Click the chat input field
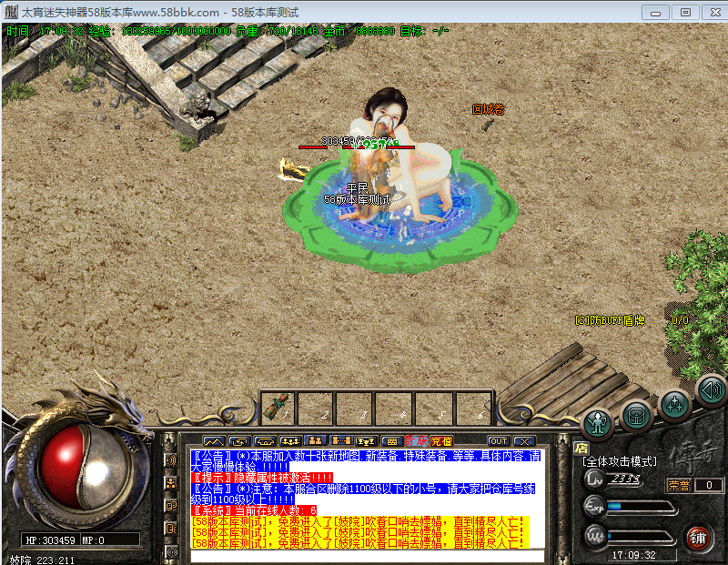The width and height of the screenshot is (728, 565). 368,555
